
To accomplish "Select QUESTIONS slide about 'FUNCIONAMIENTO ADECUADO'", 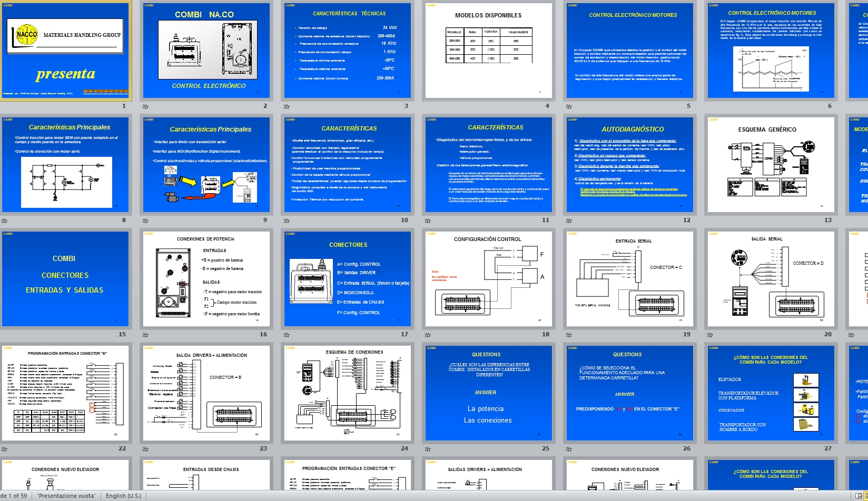I will coord(630,393).
